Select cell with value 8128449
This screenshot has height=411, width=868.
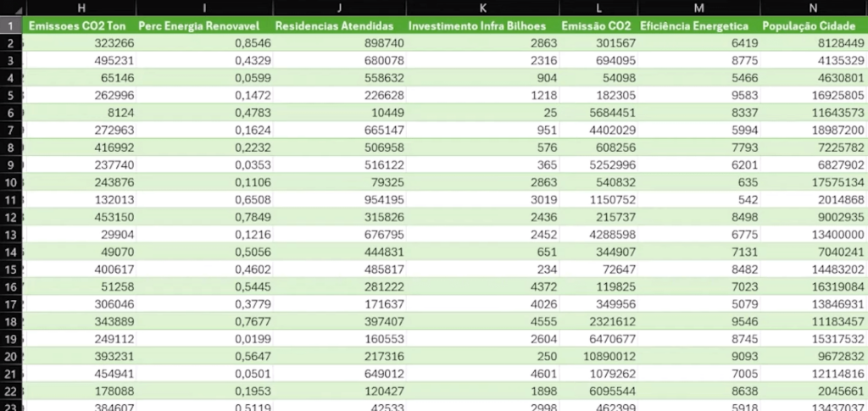pos(814,42)
